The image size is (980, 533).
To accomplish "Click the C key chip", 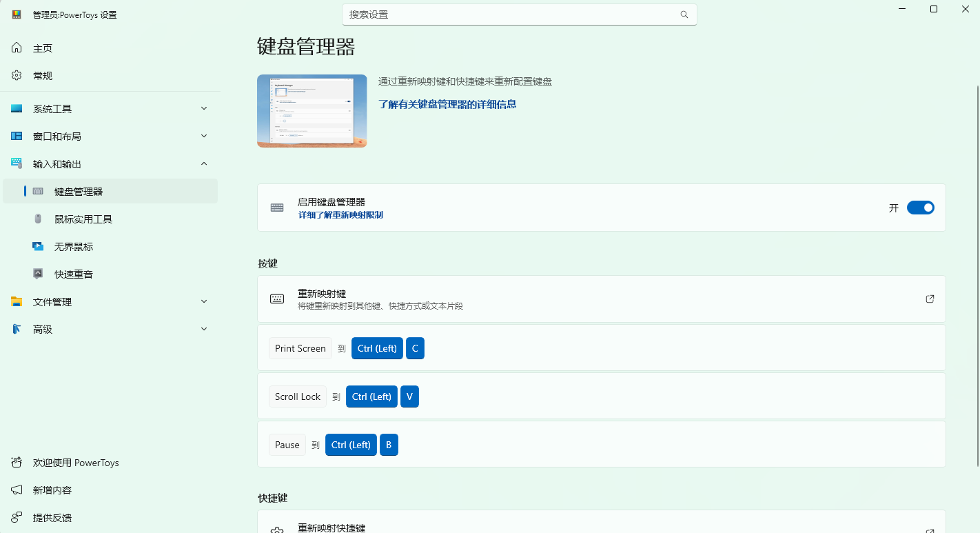I will [x=415, y=348].
